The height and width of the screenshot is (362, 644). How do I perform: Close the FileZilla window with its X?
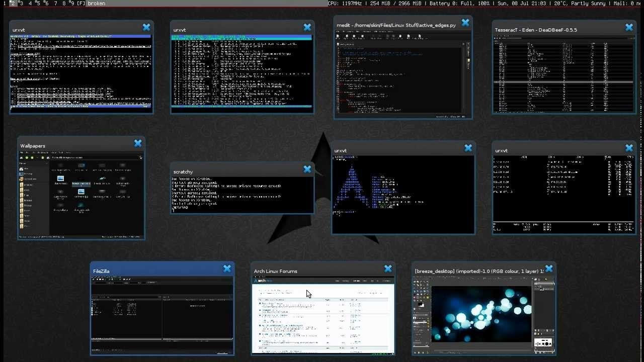(227, 269)
